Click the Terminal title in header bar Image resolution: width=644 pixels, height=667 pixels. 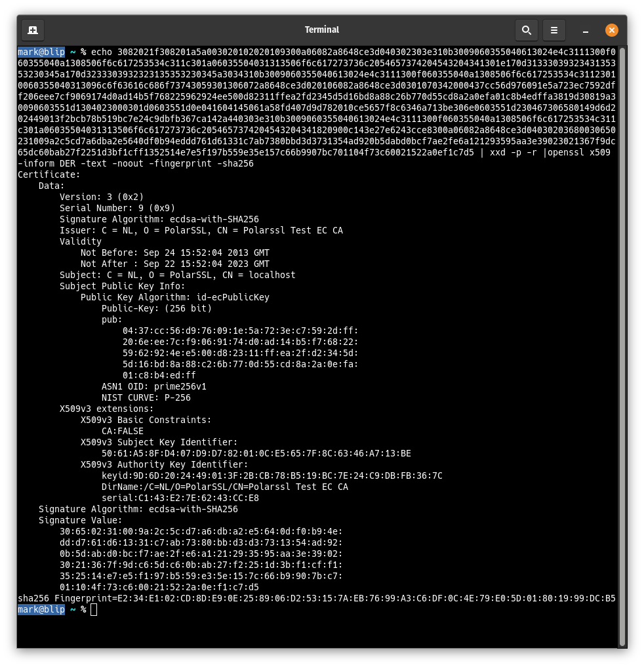click(321, 30)
